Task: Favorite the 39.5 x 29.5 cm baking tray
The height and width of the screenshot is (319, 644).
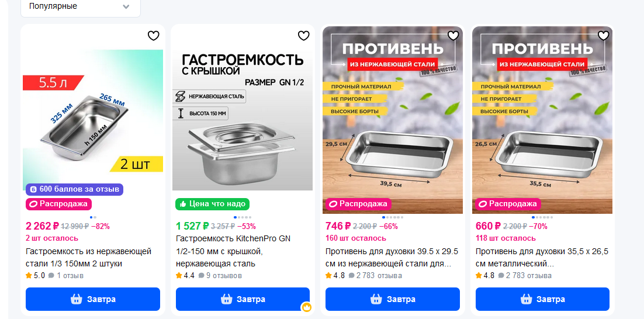Action: click(453, 36)
